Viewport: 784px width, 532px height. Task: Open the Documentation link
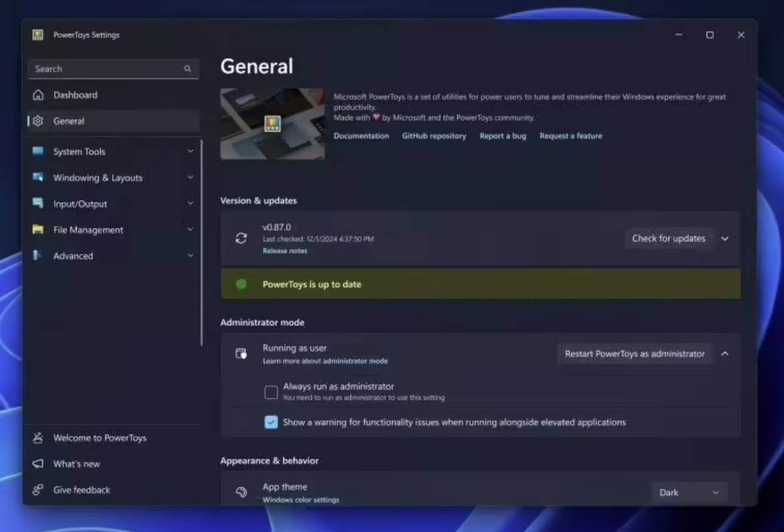pyautogui.click(x=361, y=136)
